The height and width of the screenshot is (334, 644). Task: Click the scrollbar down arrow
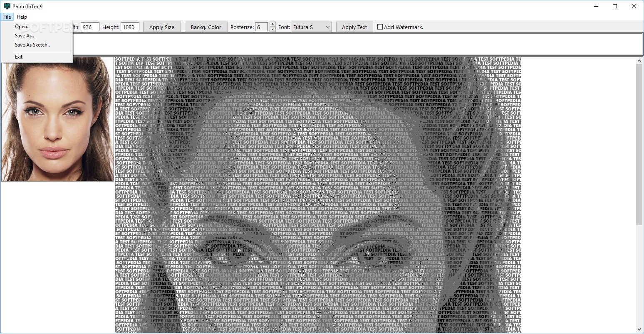[639, 329]
